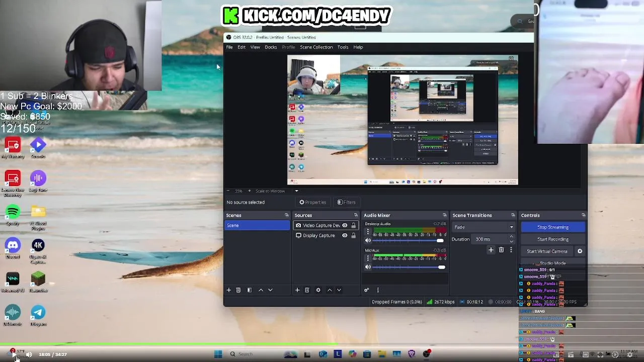
Task: Open preview scale dropdown arrow
Action: 296,191
